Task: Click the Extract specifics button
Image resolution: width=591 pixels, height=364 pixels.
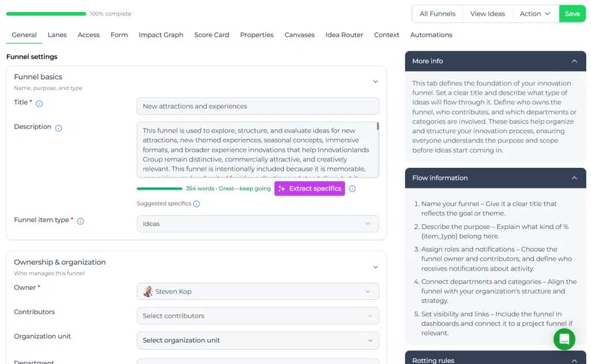Action: pos(309,189)
